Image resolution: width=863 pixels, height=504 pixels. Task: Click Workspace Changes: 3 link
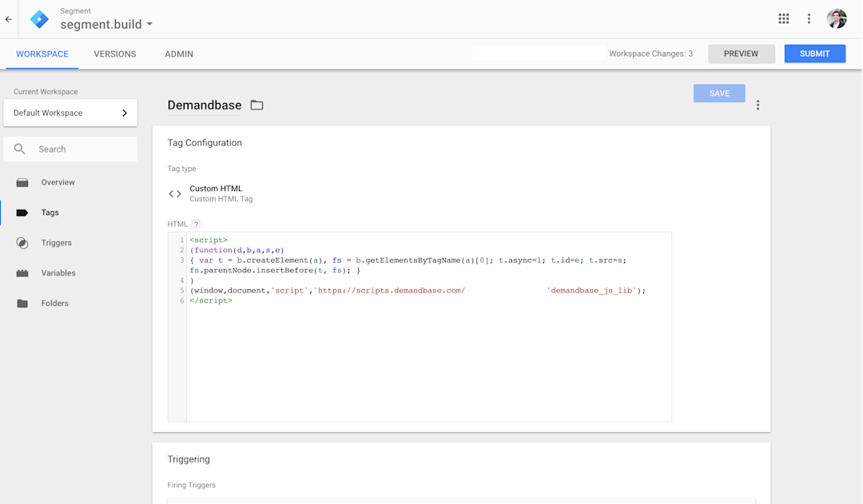tap(650, 54)
